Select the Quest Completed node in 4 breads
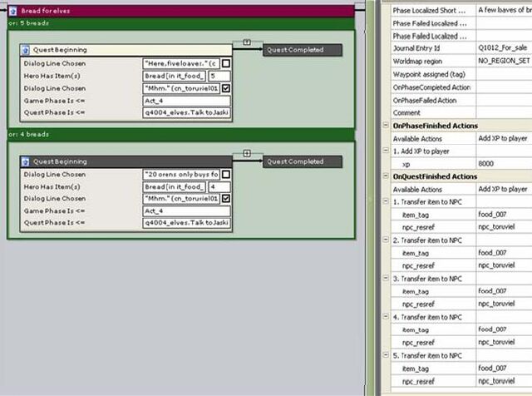 pyautogui.click(x=303, y=161)
